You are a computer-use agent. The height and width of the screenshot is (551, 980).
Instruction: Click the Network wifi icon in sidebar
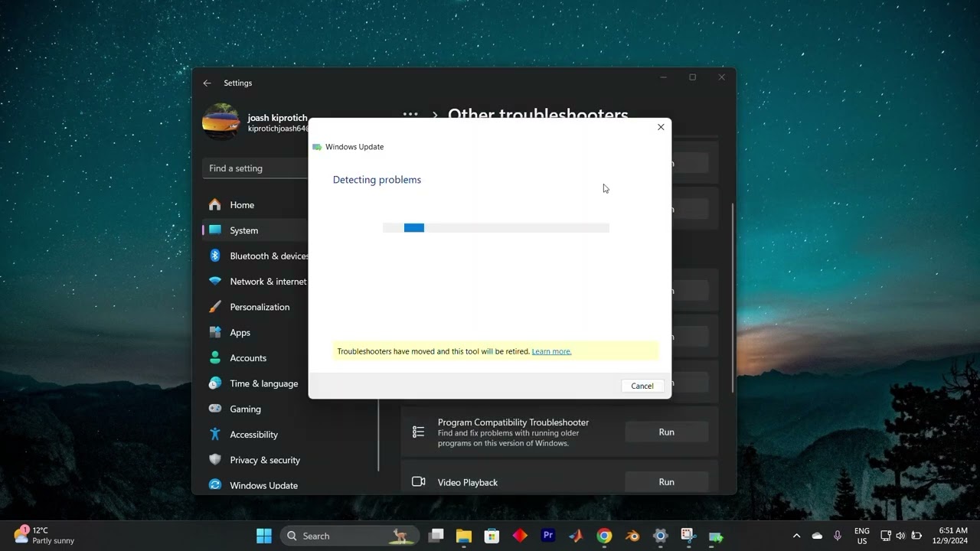(x=215, y=282)
